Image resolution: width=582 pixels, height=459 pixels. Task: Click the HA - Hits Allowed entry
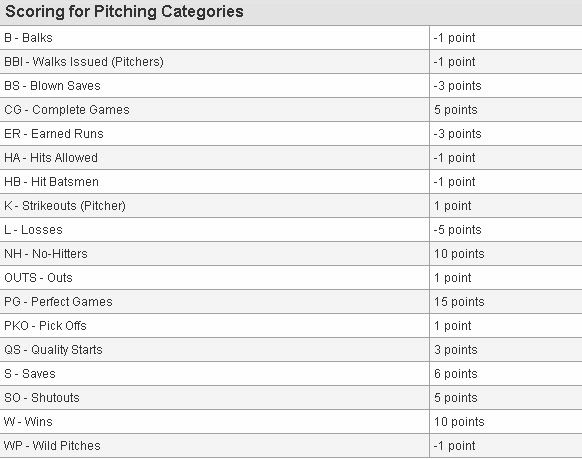click(51, 158)
